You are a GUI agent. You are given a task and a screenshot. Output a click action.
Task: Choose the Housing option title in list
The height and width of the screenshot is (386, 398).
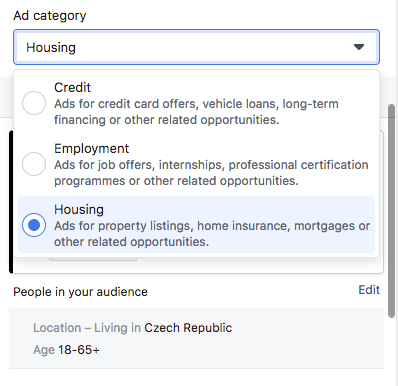pyautogui.click(x=79, y=210)
